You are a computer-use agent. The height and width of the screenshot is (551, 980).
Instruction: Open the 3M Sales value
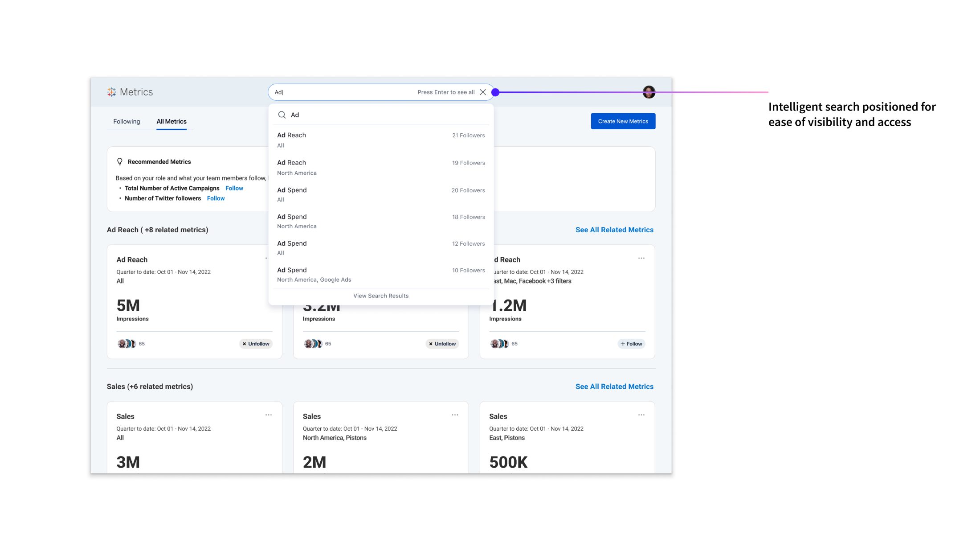tap(128, 463)
